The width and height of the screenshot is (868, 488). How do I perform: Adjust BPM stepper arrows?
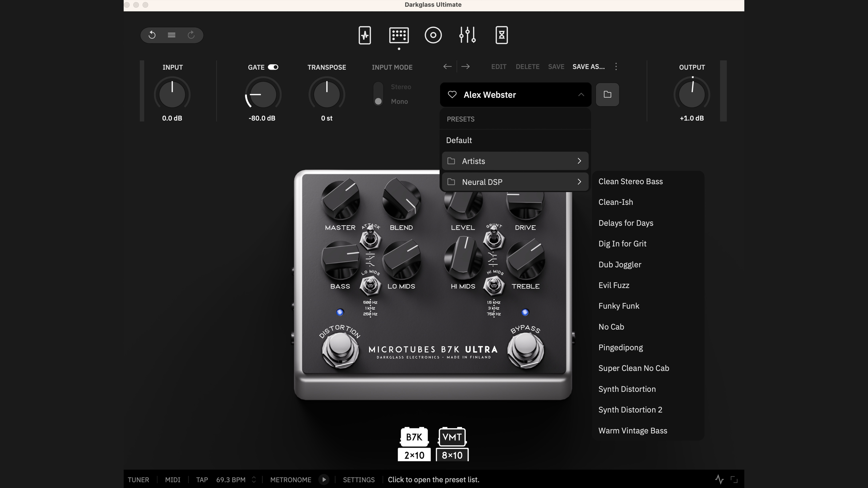coord(254,480)
